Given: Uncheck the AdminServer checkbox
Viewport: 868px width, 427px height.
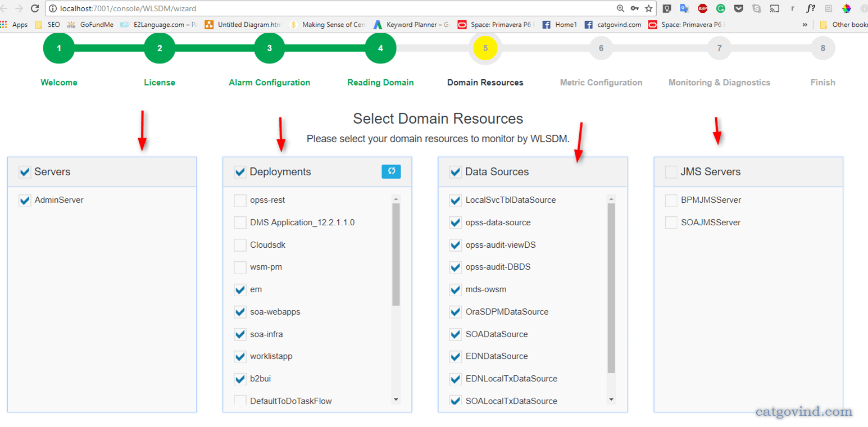Looking at the screenshot, I should [x=24, y=199].
